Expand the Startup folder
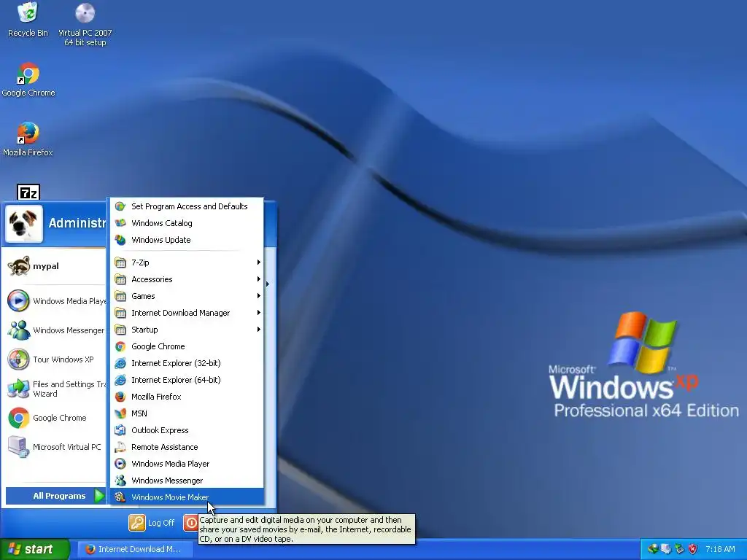The width and height of the screenshot is (747, 560). coord(187,330)
